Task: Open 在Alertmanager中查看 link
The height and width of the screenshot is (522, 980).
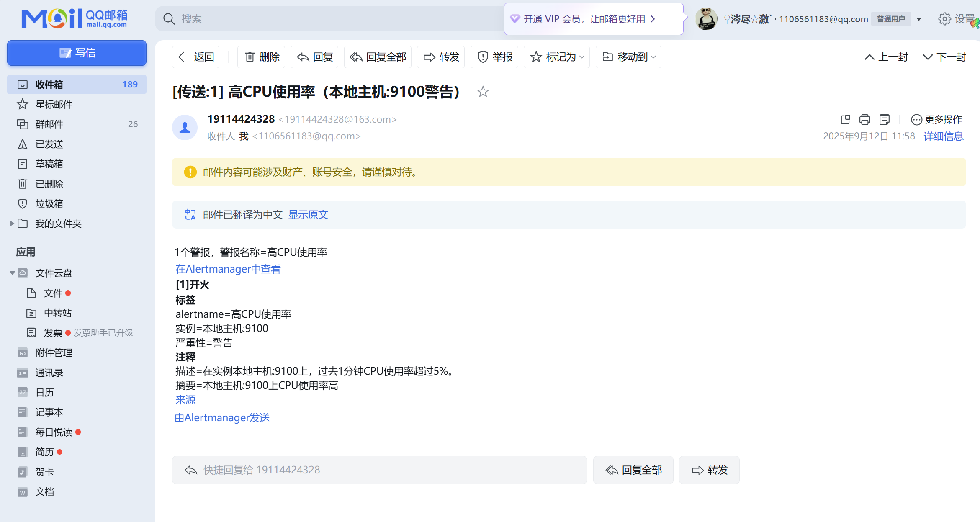Action: (228, 269)
